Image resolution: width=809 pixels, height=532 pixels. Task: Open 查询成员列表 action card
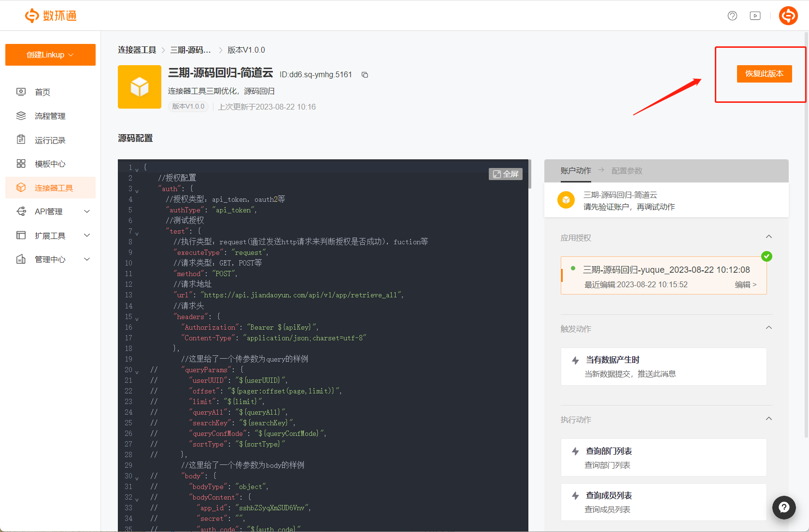664,502
